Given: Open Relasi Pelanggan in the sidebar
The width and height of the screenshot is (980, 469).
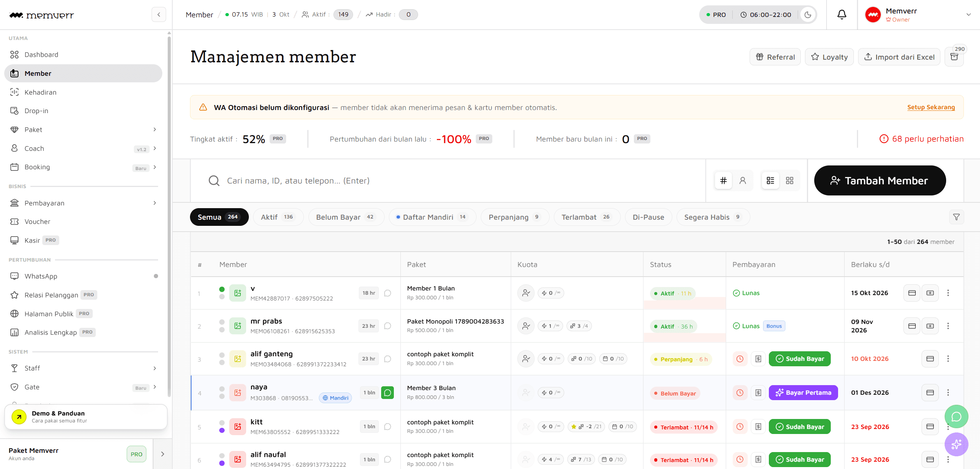Looking at the screenshot, I should click(x=83, y=295).
